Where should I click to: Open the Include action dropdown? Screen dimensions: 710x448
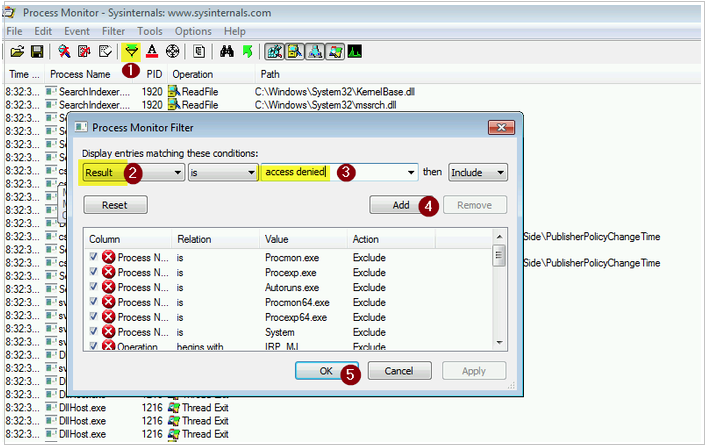478,173
